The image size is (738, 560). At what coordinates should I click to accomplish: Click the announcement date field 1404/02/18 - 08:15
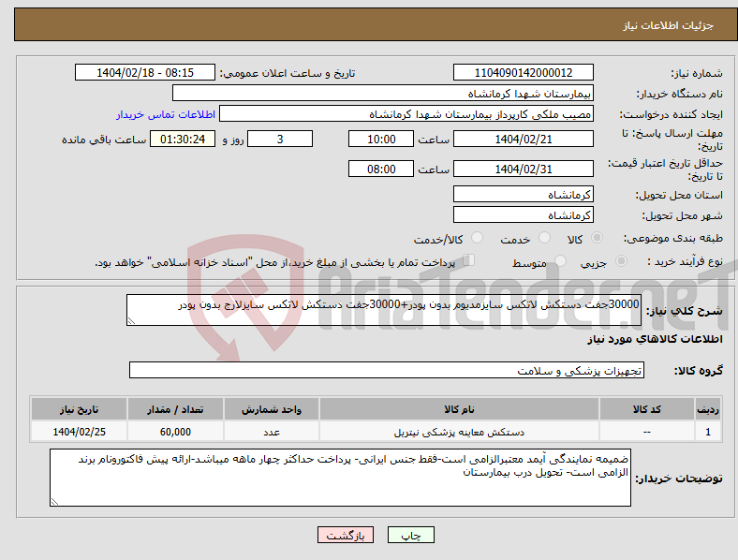pos(145,72)
